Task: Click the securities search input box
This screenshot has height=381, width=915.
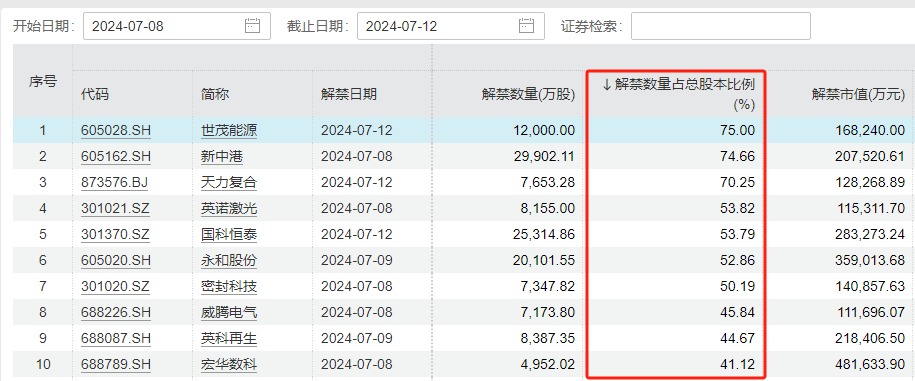Action: click(721, 26)
